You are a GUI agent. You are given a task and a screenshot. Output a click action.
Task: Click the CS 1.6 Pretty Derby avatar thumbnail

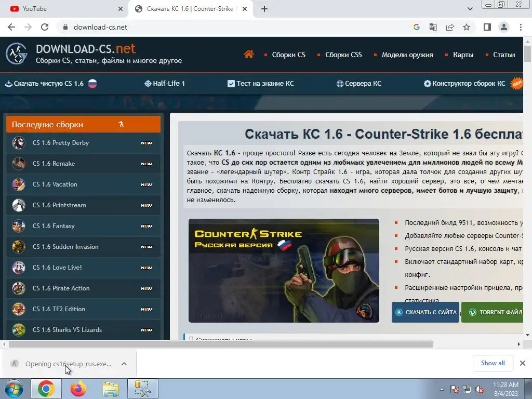pyautogui.click(x=19, y=143)
